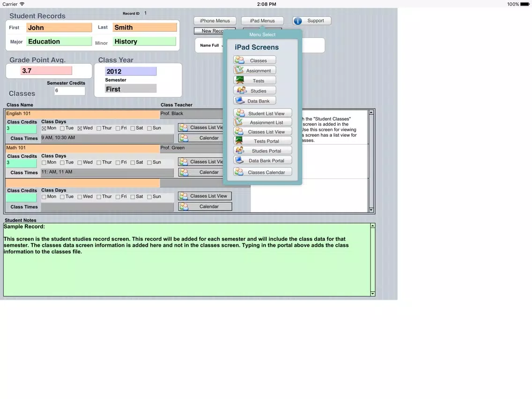Click the Semester field First

[x=131, y=89]
